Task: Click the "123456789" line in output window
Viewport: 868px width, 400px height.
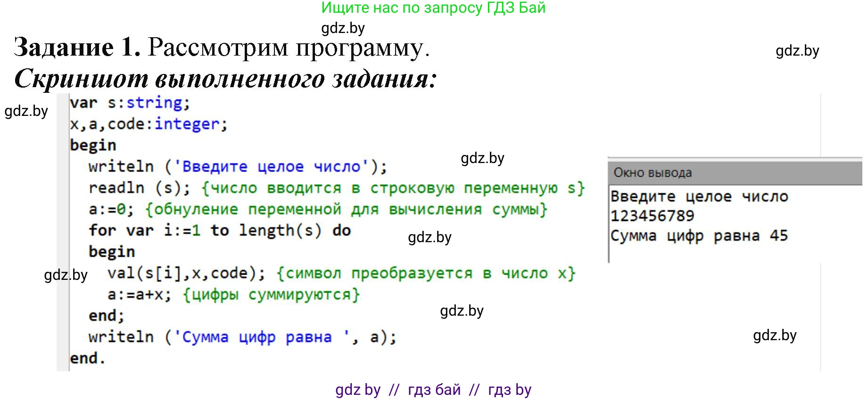Action: [x=652, y=216]
